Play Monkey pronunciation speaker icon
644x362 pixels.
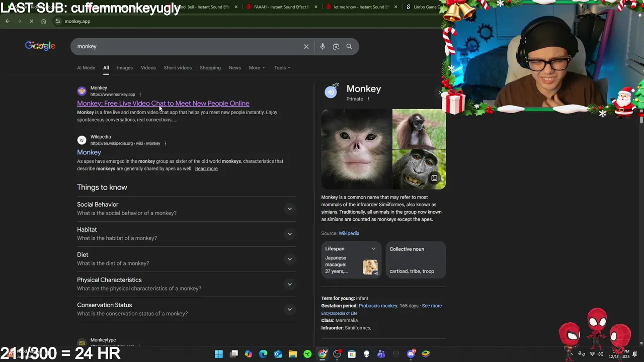tap(331, 92)
